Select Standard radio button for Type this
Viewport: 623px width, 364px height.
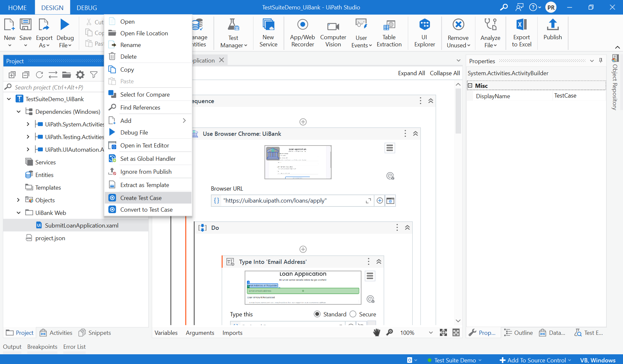[317, 314]
